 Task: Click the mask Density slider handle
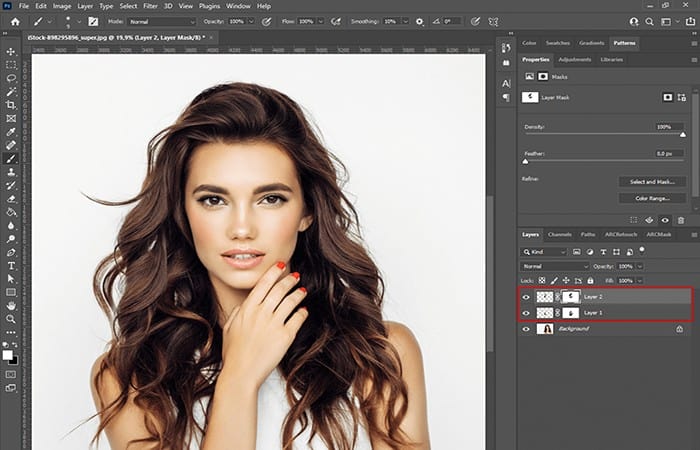click(x=683, y=134)
